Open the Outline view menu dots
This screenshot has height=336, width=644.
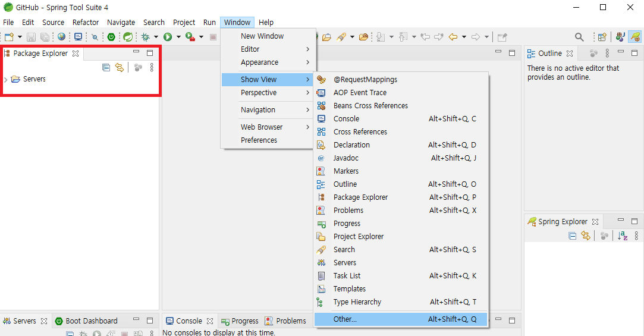point(607,53)
